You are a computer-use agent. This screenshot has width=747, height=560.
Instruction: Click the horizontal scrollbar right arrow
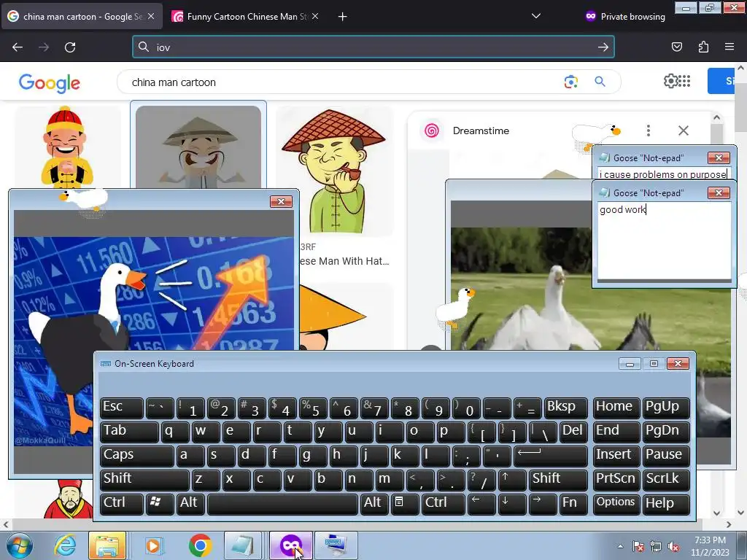pos(729,525)
